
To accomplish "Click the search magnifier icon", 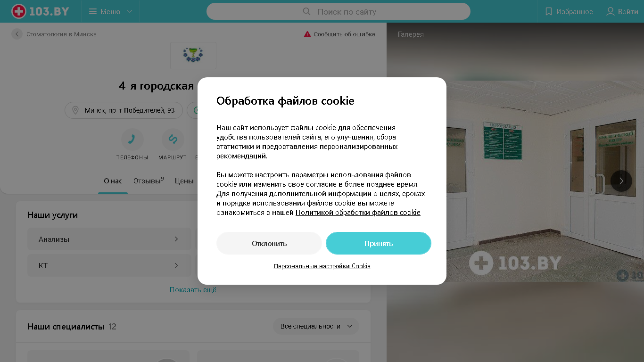I will (306, 11).
